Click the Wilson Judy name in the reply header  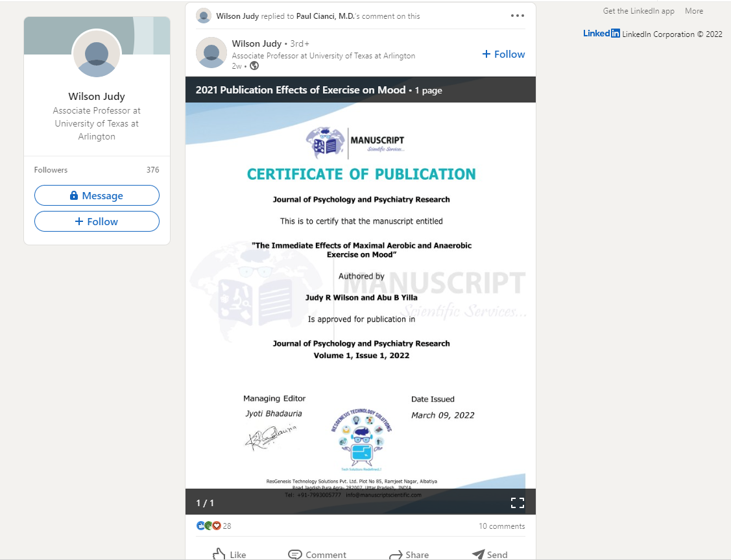coord(237,16)
